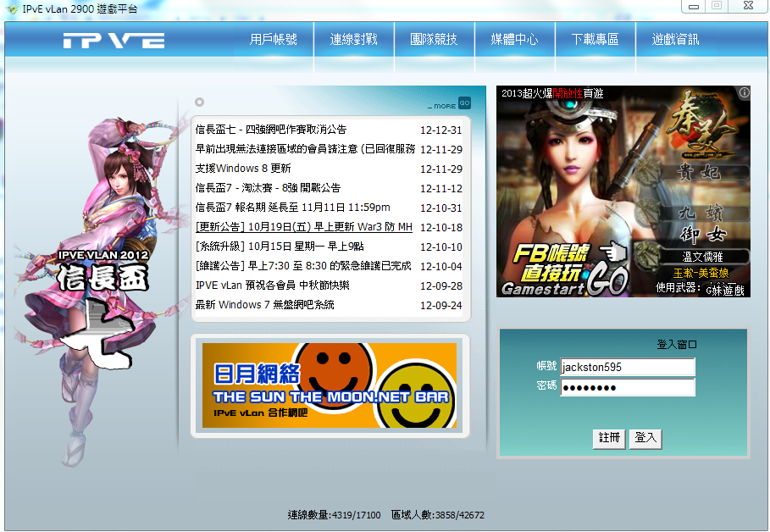Open news [系統升級] 10月15日 星期一 早上9點
Screen dimensions: 770x532
point(280,247)
